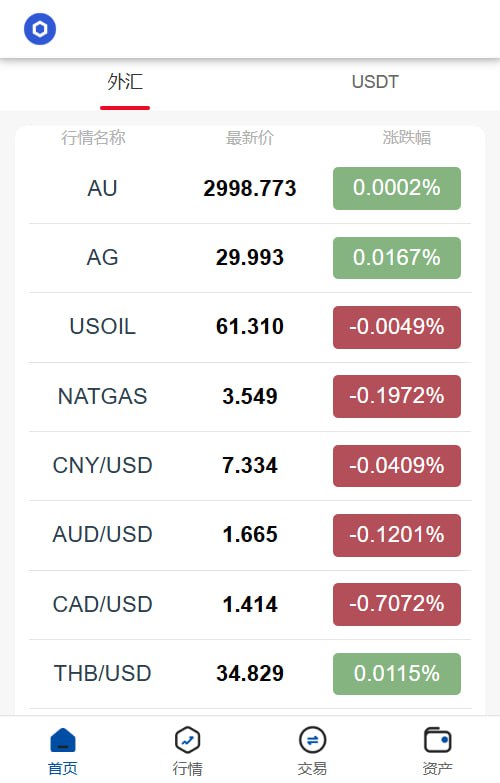Click the 最新价 column header

250,137
